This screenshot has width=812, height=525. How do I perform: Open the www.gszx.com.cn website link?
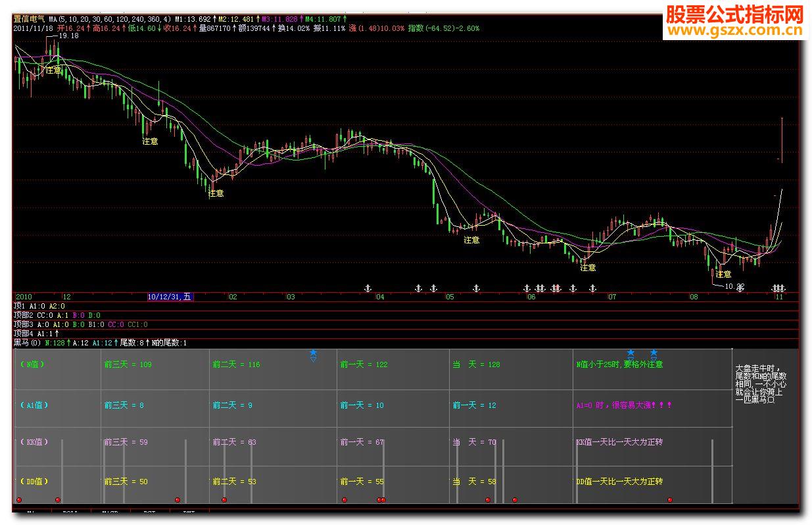click(734, 30)
